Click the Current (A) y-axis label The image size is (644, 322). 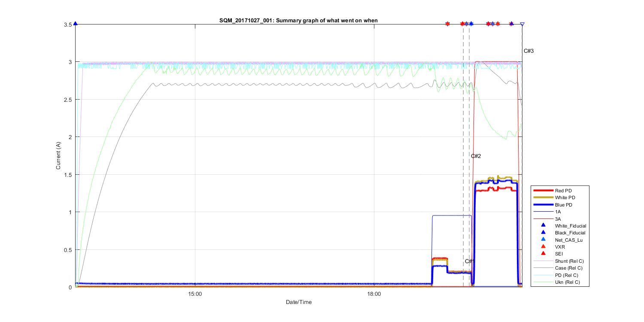(x=58, y=156)
